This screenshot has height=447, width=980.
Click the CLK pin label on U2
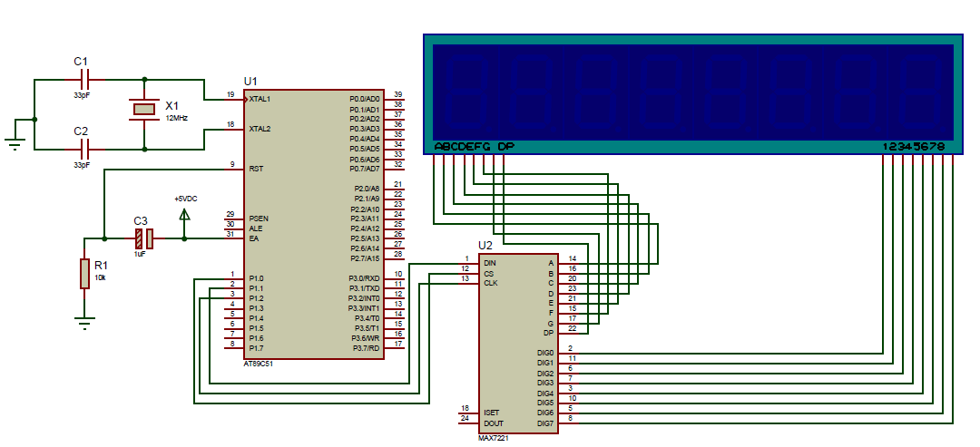[x=490, y=283]
